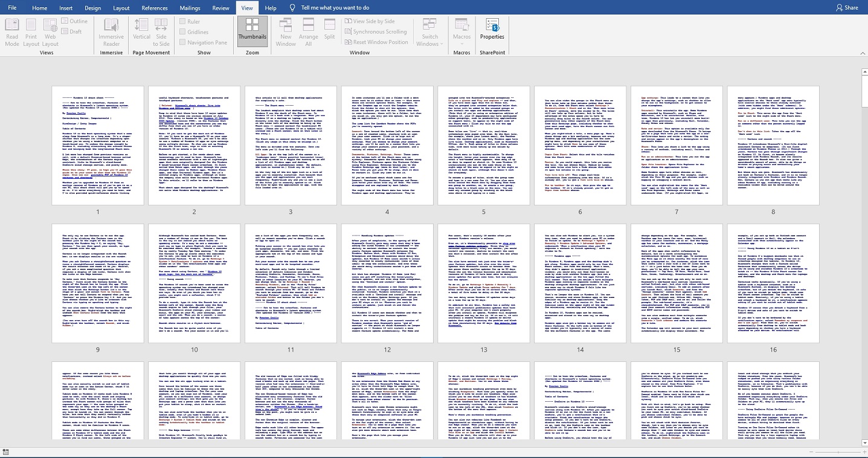Click the Share button

(847, 8)
